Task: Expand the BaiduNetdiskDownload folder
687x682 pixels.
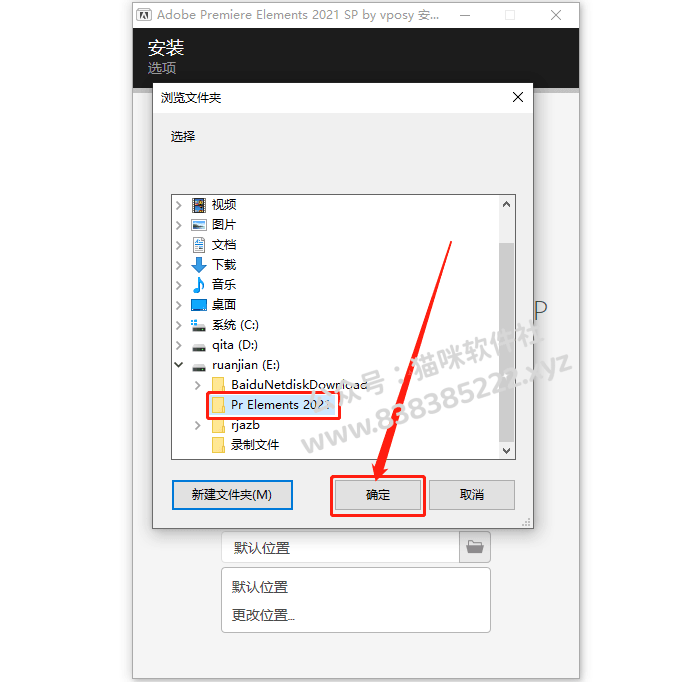Action: tap(198, 385)
